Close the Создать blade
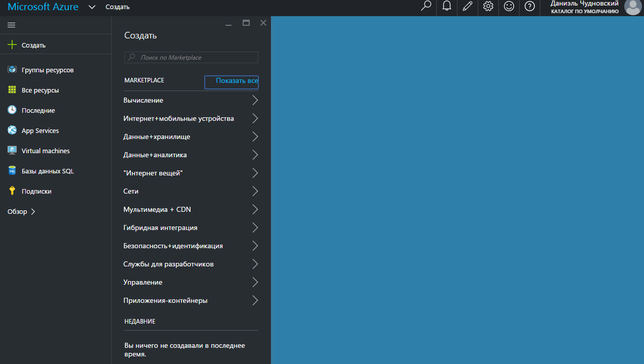 (x=263, y=23)
